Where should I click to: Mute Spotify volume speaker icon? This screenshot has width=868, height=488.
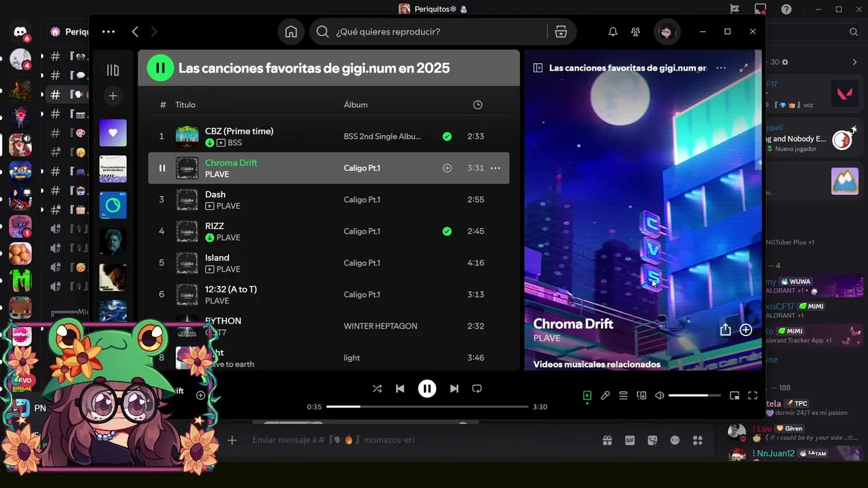pyautogui.click(x=659, y=395)
